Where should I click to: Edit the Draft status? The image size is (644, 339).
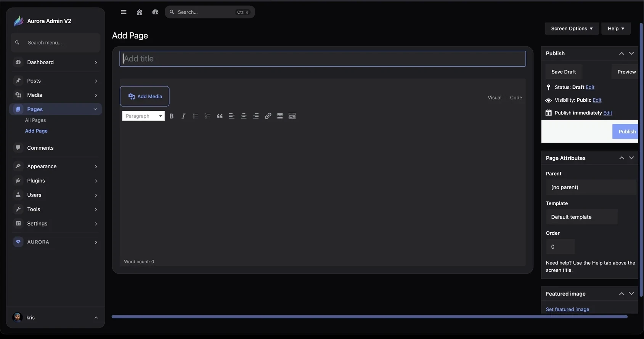click(x=590, y=87)
